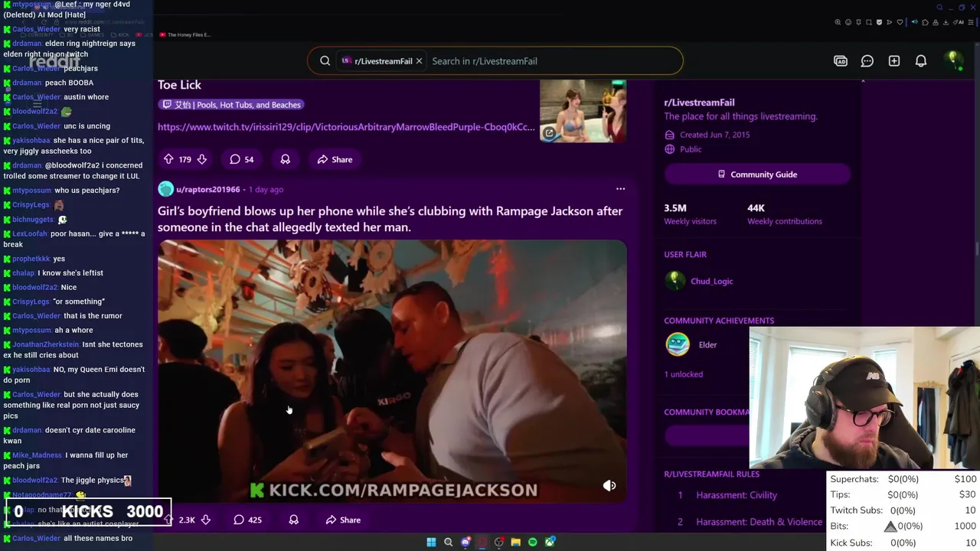Click the tab search icon in the title bar
980x551 pixels.
tap(939, 8)
